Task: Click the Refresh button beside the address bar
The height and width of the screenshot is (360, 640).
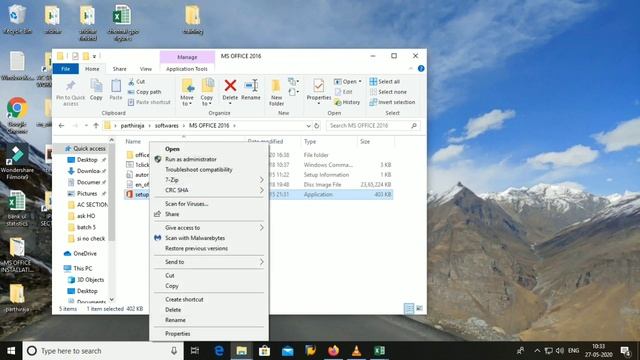Action: click(x=316, y=126)
